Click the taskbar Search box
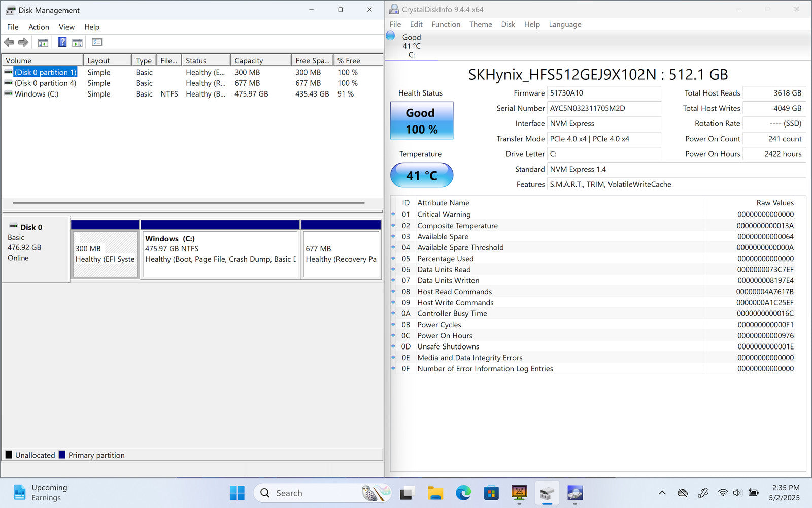This screenshot has width=812, height=508. pyautogui.click(x=322, y=493)
